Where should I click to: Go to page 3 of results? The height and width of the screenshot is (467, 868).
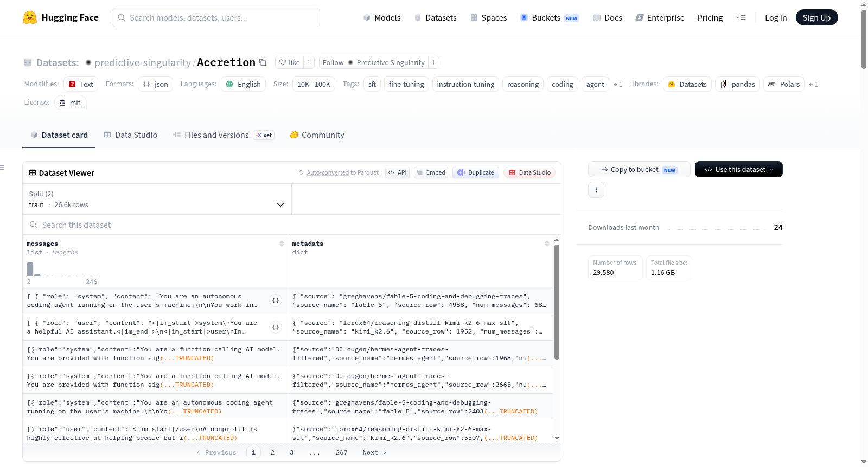(x=292, y=452)
